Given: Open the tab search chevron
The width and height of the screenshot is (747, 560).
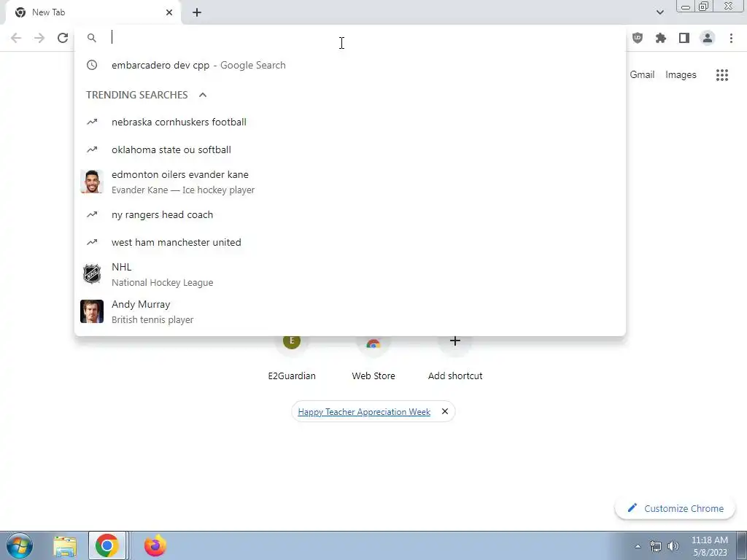Looking at the screenshot, I should coord(659,12).
